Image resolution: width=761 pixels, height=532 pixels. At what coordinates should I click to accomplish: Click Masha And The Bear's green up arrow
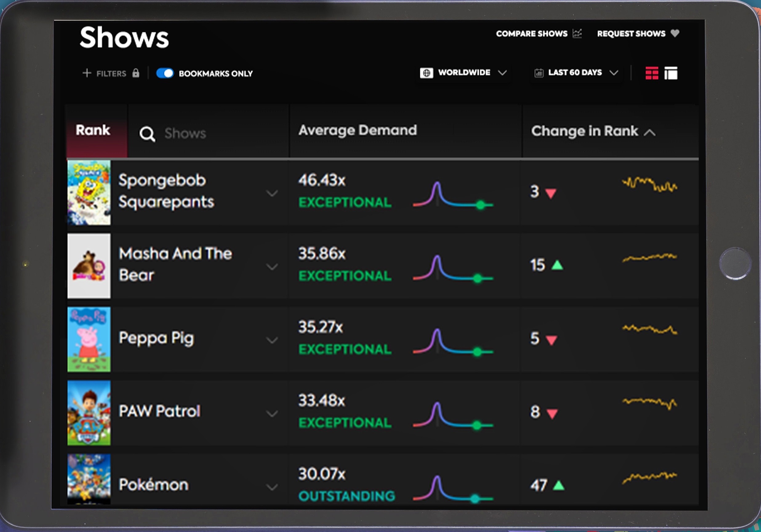coord(557,265)
